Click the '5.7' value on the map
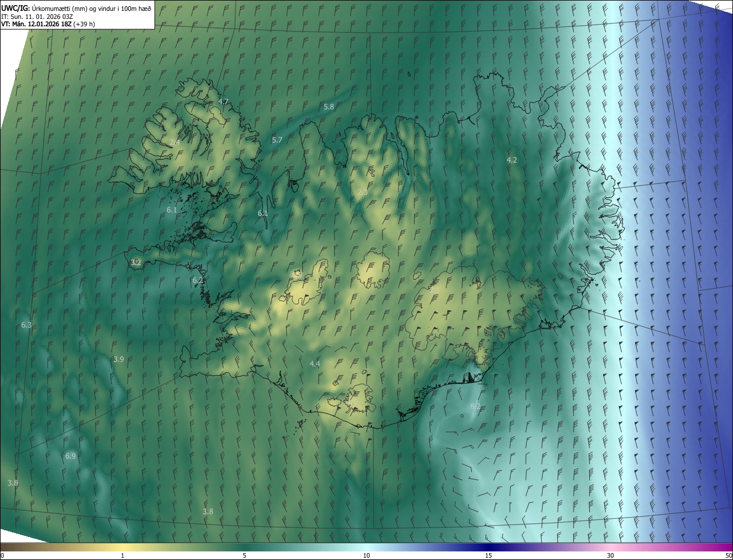 [x=277, y=140]
